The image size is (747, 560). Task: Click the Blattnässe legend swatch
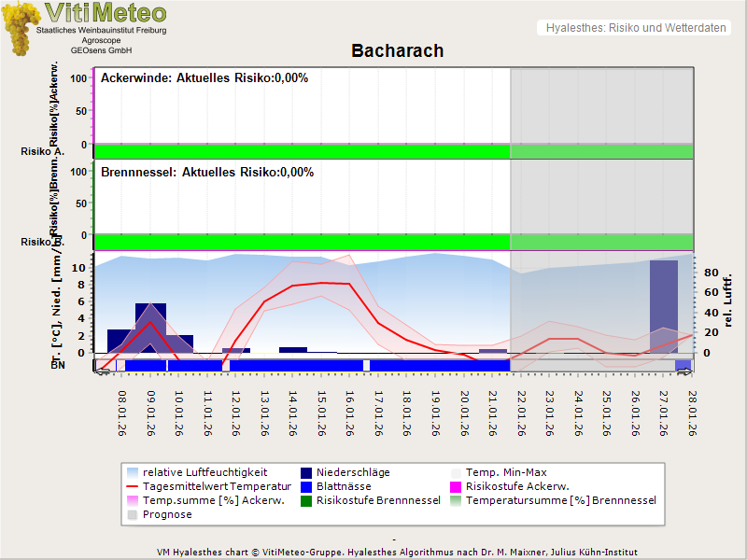(307, 486)
